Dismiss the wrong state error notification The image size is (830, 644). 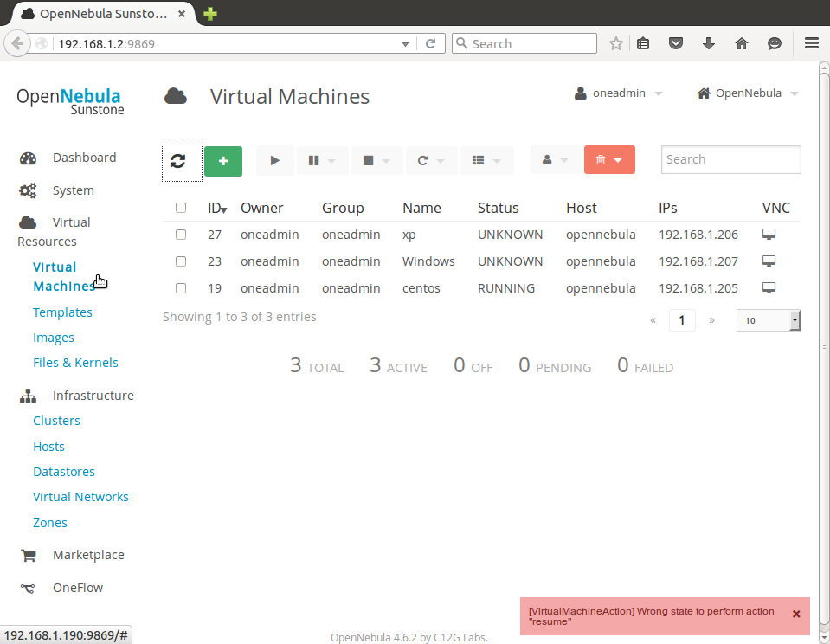(796, 614)
